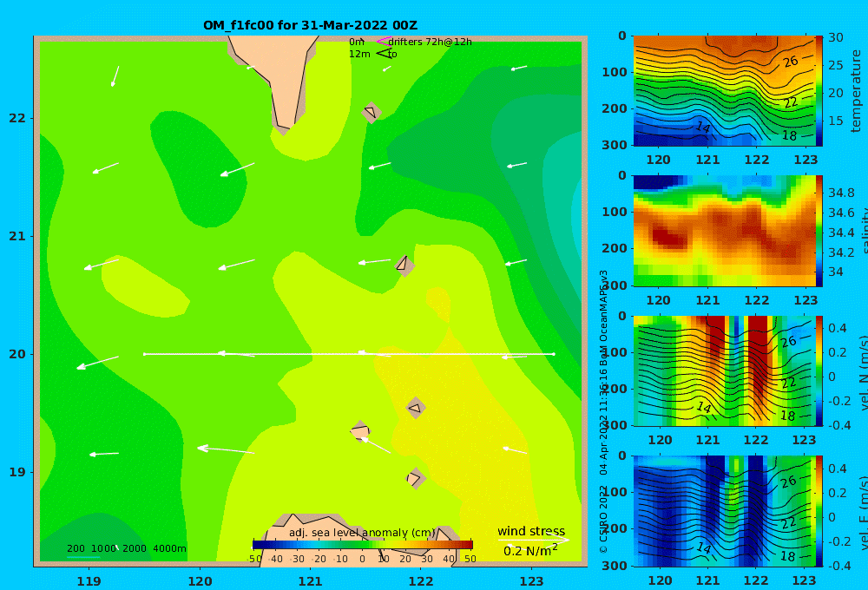Open the northward velocity section panel
Screen dimensions: 868x590
pos(724,370)
